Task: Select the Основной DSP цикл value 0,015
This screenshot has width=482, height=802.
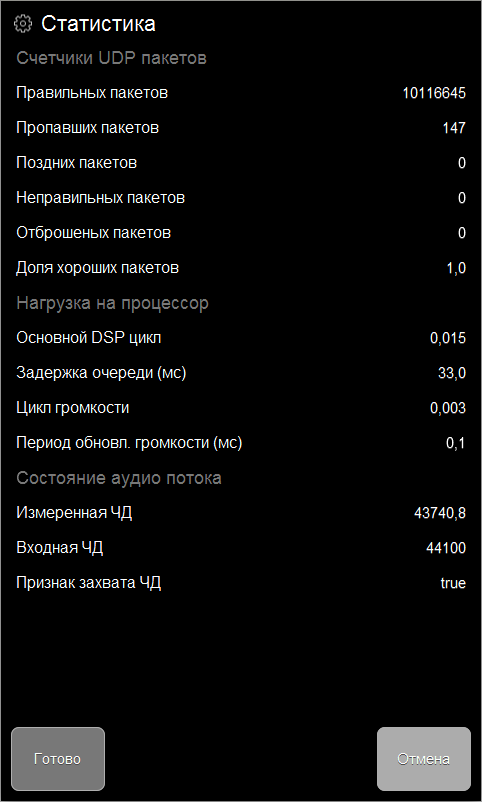Action: [448, 338]
